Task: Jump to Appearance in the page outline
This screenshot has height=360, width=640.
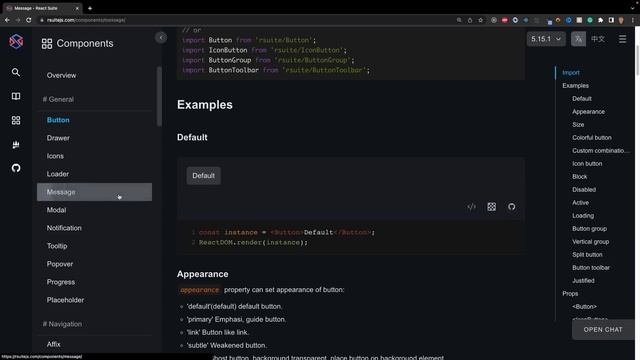Action: point(588,112)
